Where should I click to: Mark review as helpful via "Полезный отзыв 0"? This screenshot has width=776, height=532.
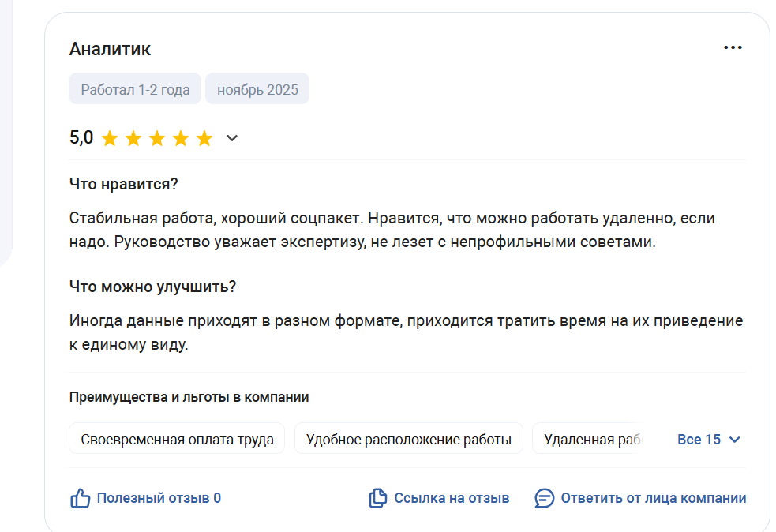pyautogui.click(x=159, y=498)
